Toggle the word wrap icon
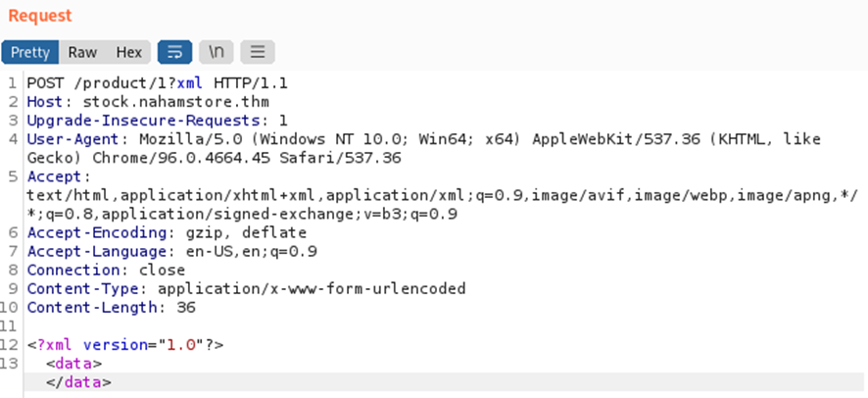The image size is (868, 398). click(174, 52)
